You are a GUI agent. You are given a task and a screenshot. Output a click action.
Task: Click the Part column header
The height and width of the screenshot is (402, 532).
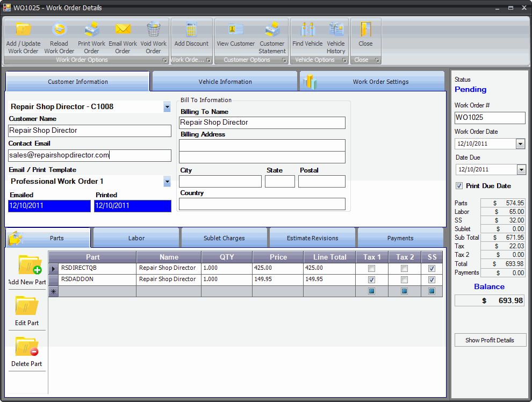pos(92,257)
